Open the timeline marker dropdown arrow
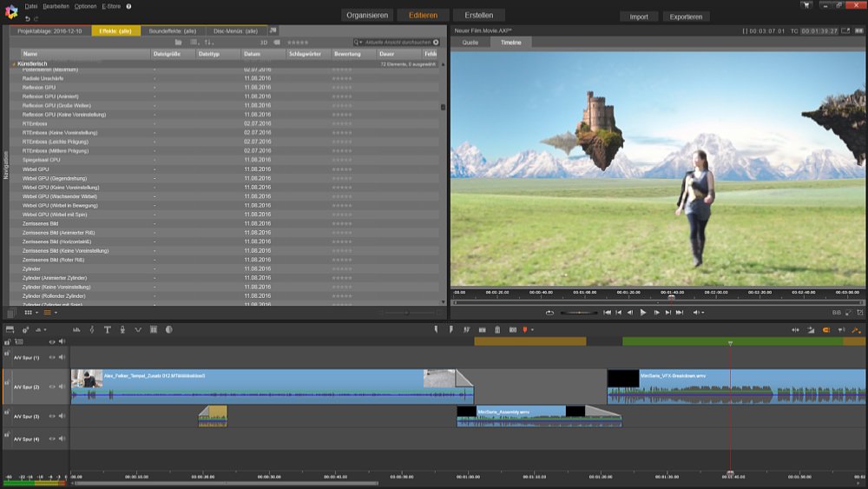Screen dimensions: 868x489 pyautogui.click(x=532, y=330)
